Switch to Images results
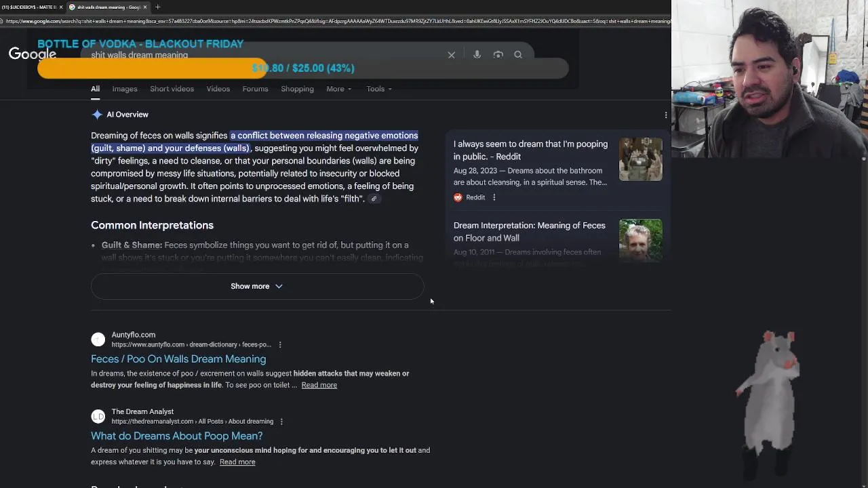Viewport: 868px width, 488px height. (x=125, y=89)
